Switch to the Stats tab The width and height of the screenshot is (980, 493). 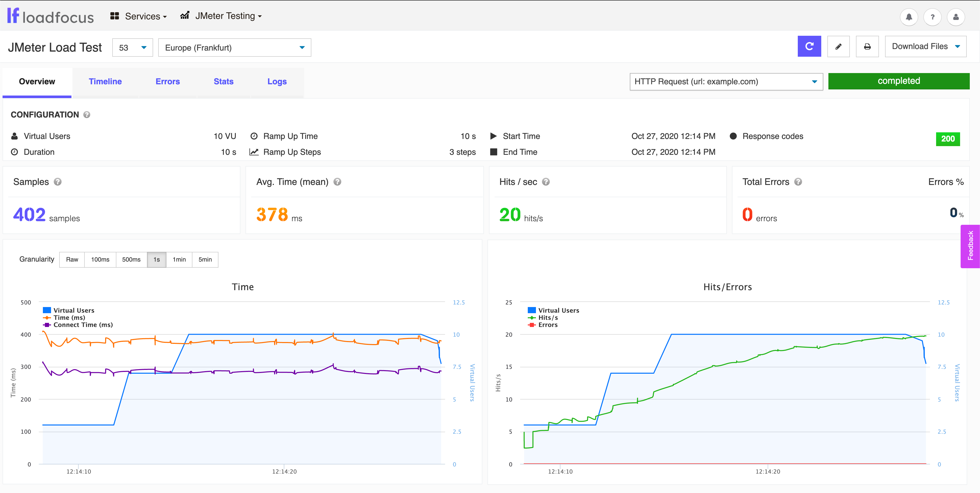(x=223, y=81)
